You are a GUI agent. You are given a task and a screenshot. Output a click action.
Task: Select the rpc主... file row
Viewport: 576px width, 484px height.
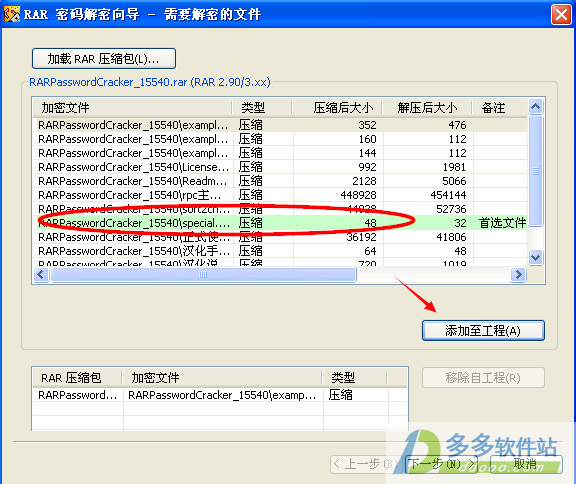click(280, 195)
